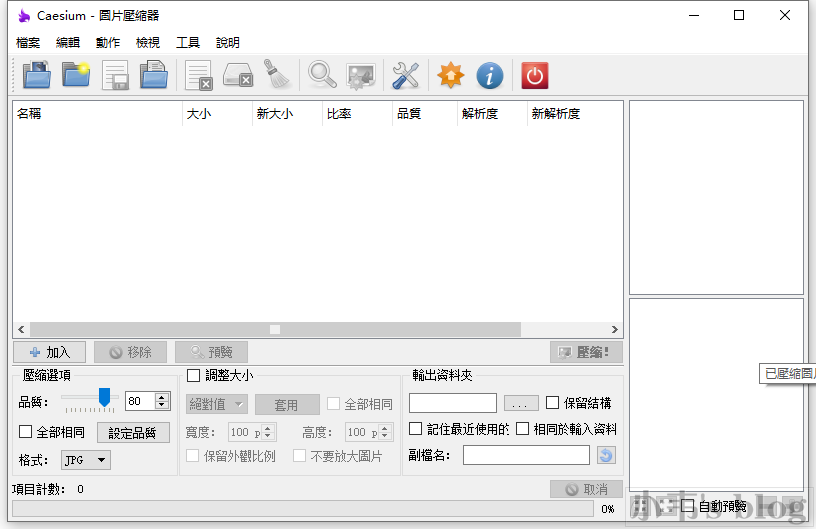Toggle the 調整大小 checkbox
This screenshot has height=529, width=816.
coord(194,375)
